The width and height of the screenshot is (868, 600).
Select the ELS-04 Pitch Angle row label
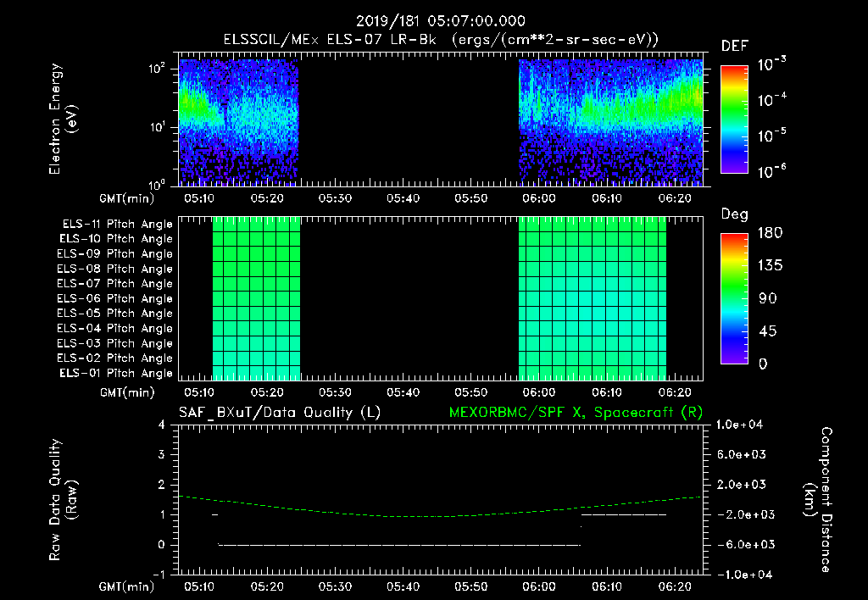115,329
